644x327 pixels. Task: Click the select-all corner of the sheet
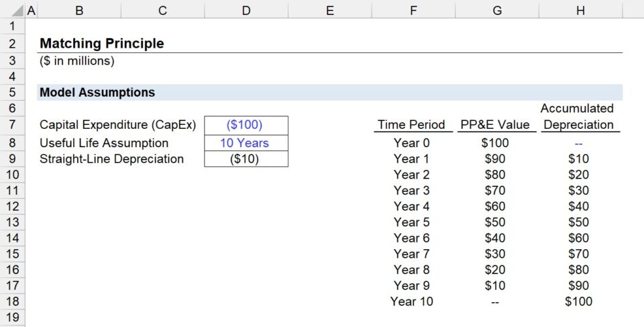pyautogui.click(x=12, y=10)
